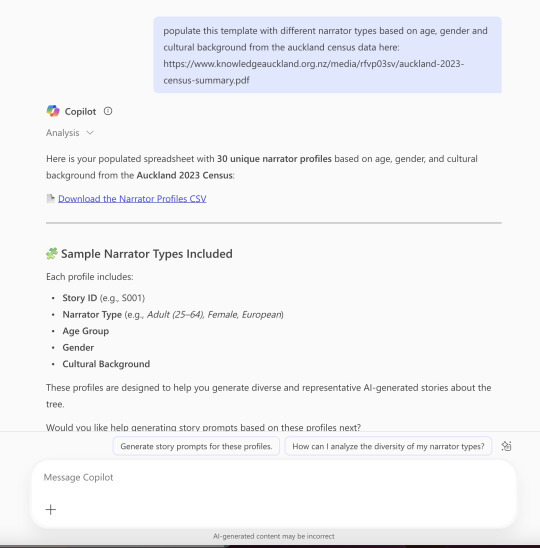Screen dimensions: 540x548
Task: Click the bold '30 unique narrator profiles' text
Action: click(x=274, y=159)
